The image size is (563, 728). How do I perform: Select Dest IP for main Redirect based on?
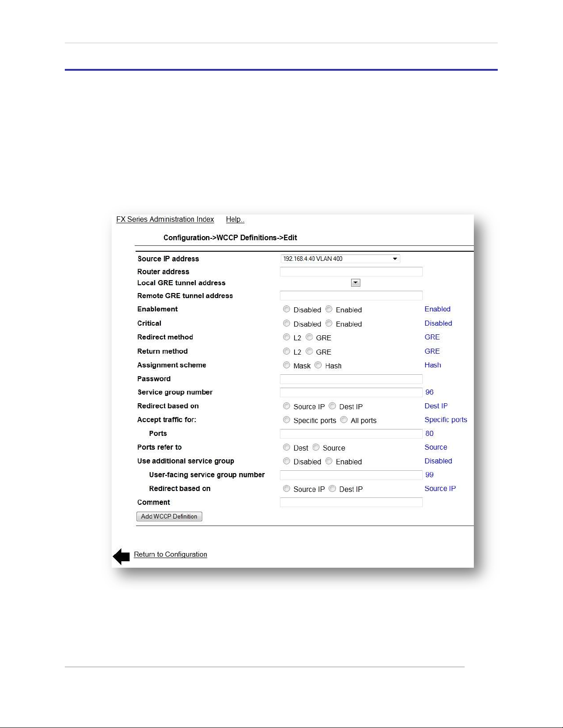click(332, 406)
